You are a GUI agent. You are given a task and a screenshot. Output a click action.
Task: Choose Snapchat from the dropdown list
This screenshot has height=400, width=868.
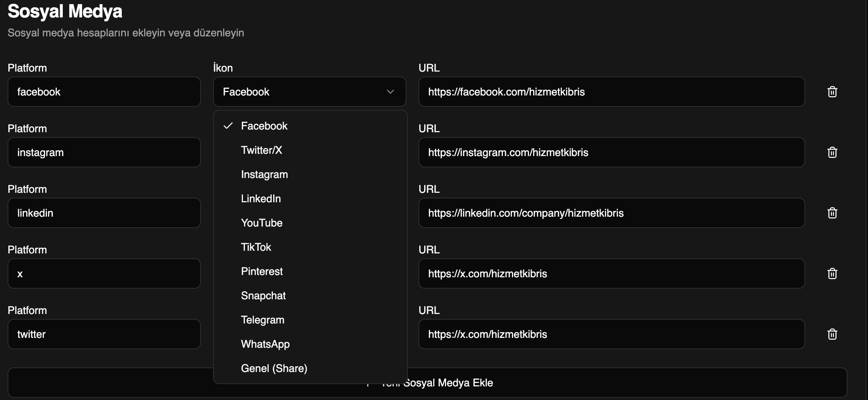pos(310,295)
